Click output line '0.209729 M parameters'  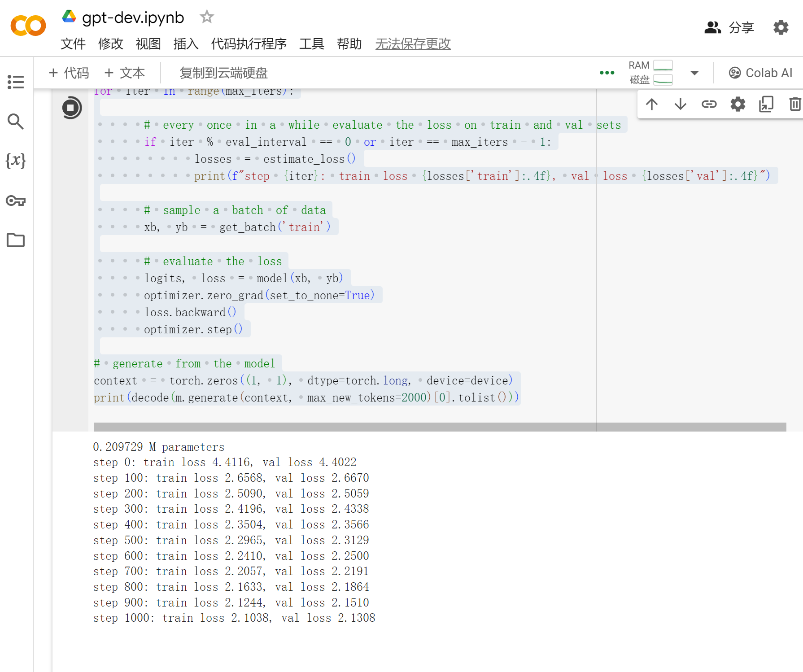point(159,447)
